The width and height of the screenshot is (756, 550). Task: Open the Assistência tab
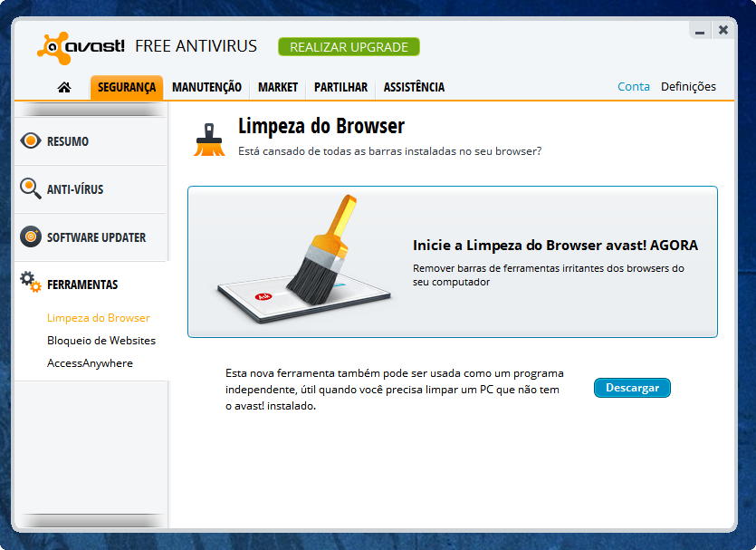point(414,87)
